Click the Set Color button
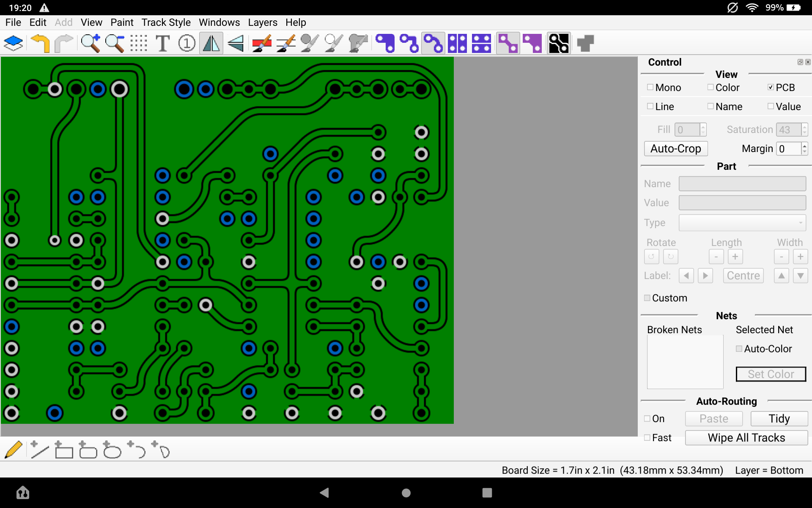Screen dimensions: 812x508 771,374
